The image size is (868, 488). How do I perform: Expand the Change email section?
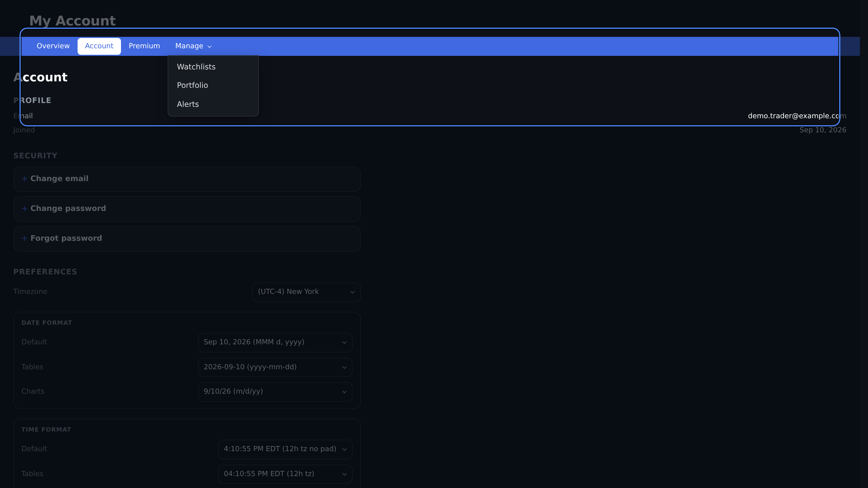click(x=187, y=179)
